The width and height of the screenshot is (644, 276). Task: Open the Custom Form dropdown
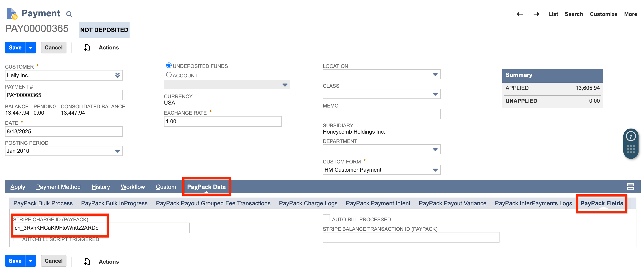[435, 170]
